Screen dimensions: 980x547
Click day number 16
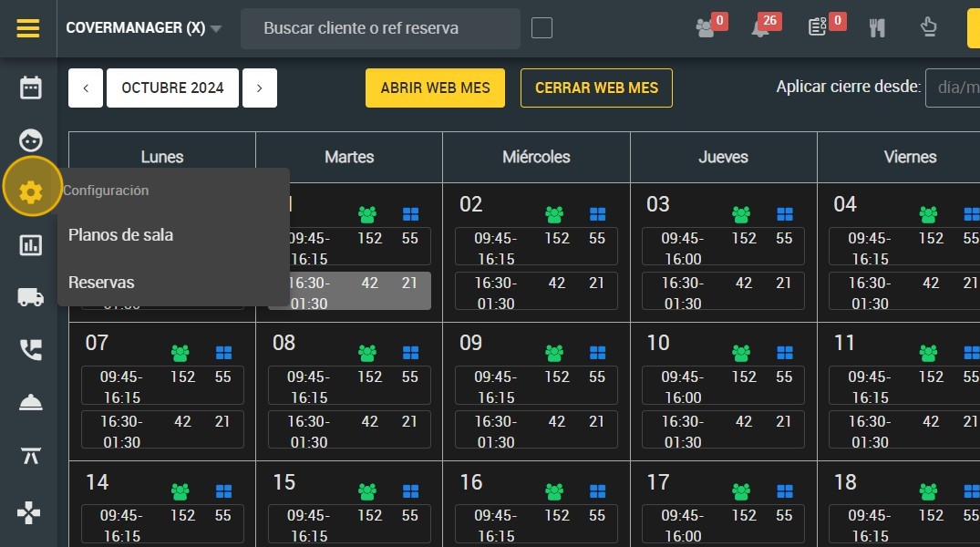[470, 482]
